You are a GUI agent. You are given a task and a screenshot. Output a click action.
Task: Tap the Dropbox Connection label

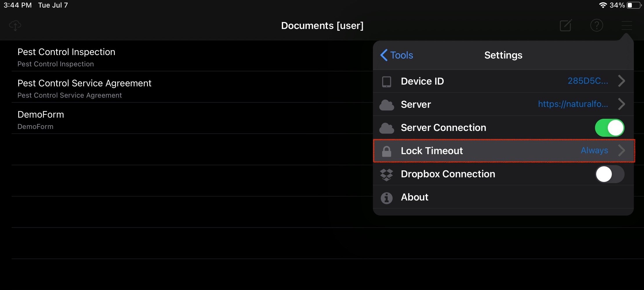pos(448,174)
